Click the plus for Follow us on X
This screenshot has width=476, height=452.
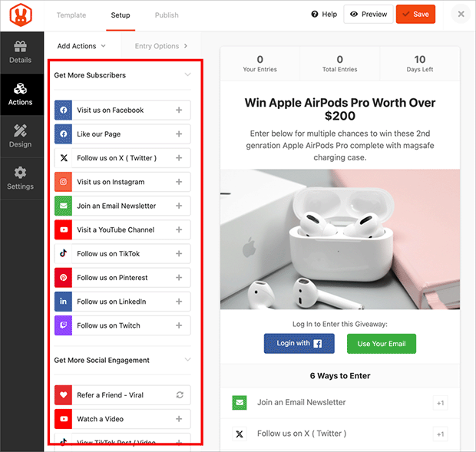pyautogui.click(x=179, y=158)
